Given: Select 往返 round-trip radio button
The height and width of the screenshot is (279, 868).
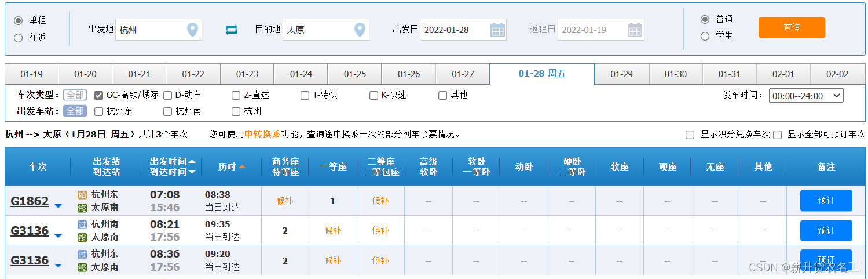Looking at the screenshot, I should click(19, 38).
